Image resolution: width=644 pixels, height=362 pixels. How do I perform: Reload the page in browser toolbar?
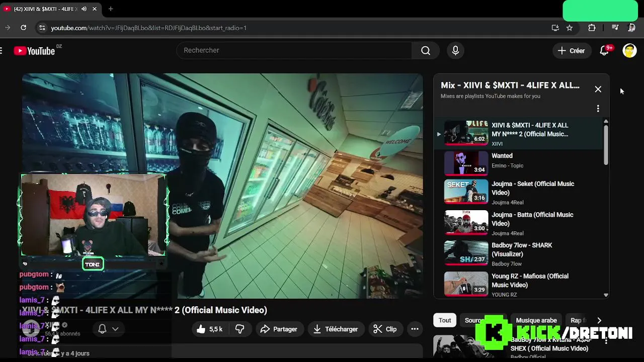click(x=23, y=28)
